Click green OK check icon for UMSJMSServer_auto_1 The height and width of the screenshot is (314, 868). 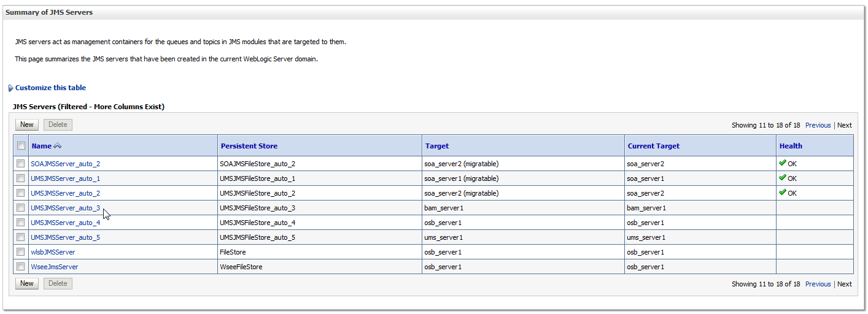(x=783, y=178)
